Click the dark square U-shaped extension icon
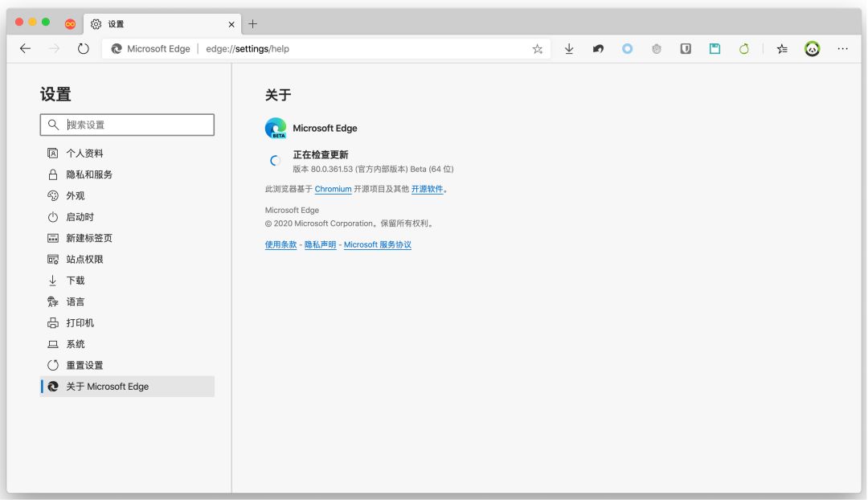The width and height of the screenshot is (868, 500). click(686, 49)
